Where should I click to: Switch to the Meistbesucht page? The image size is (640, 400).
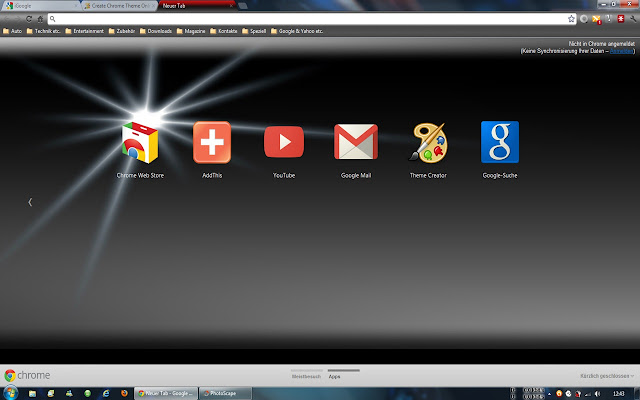(306, 375)
